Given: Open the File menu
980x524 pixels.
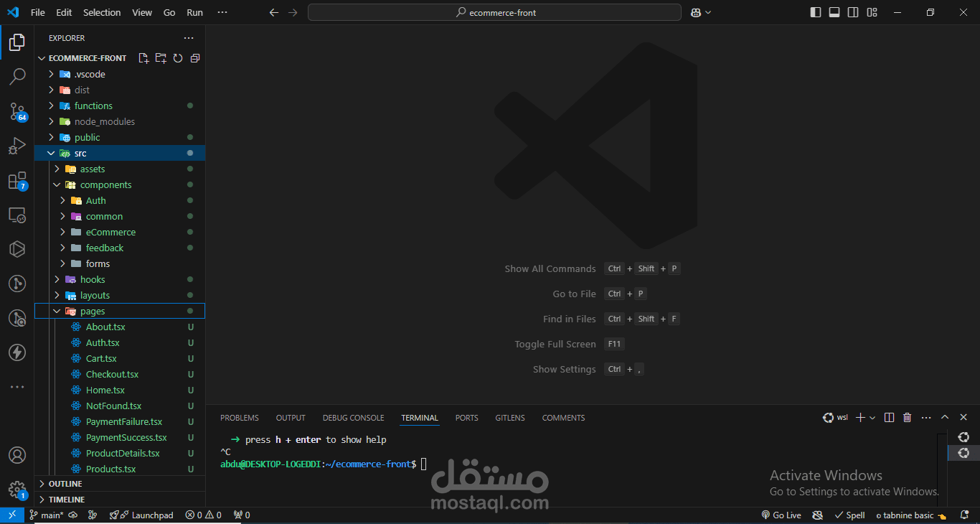Looking at the screenshot, I should 38,12.
